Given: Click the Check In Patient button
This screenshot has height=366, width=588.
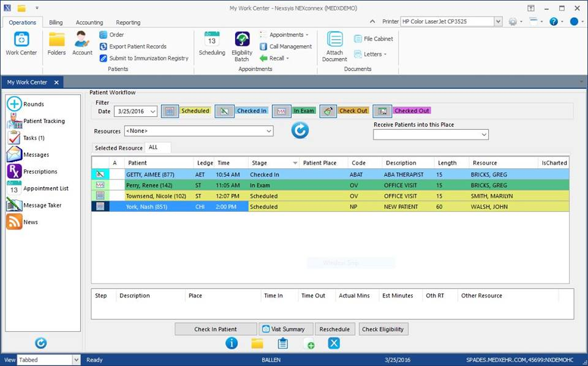Looking at the screenshot, I should click(x=216, y=329).
